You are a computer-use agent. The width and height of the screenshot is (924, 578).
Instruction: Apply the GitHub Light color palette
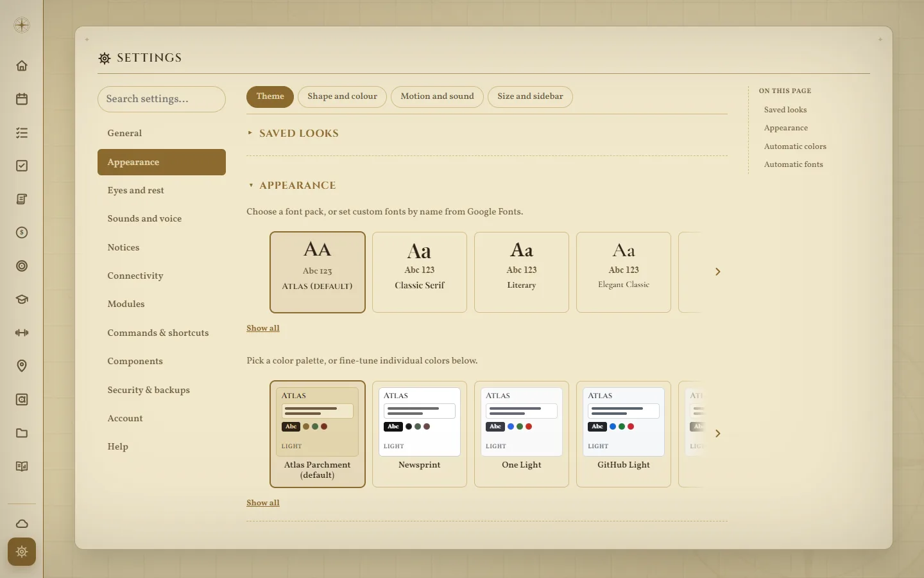(624, 434)
